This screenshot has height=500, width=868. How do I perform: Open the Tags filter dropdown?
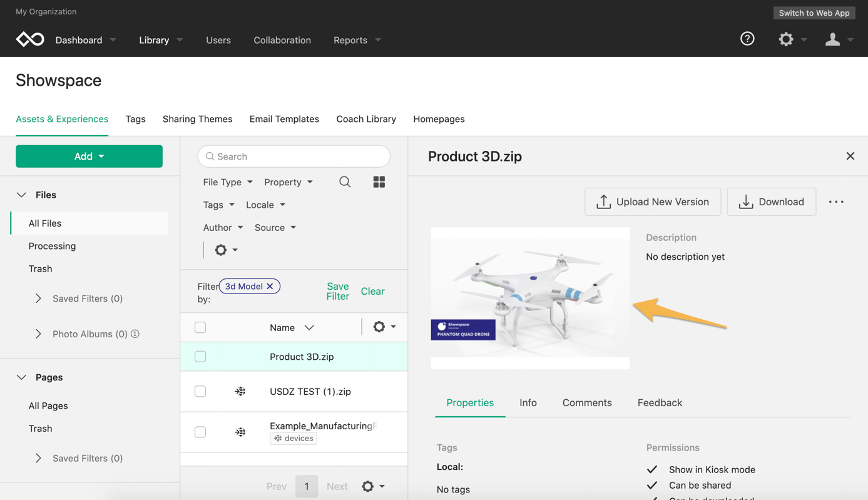[x=218, y=205]
